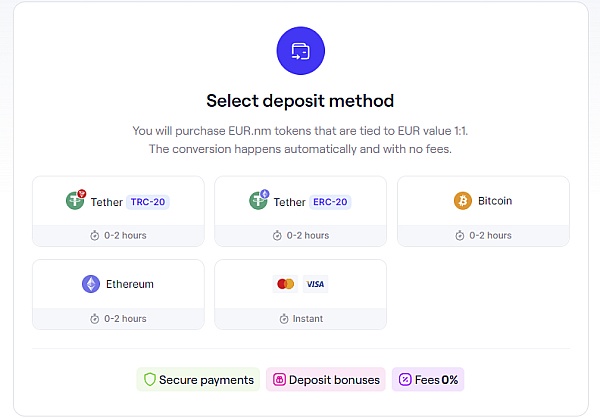Click the green shield Secure payments icon

pos(150,379)
